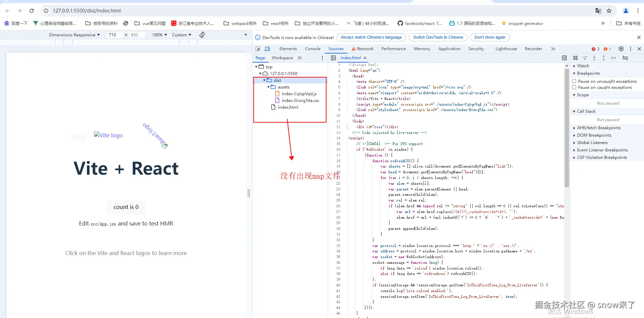Click Switch DevTools to Chinese button
The width and height of the screenshot is (644, 318).
[x=438, y=37]
